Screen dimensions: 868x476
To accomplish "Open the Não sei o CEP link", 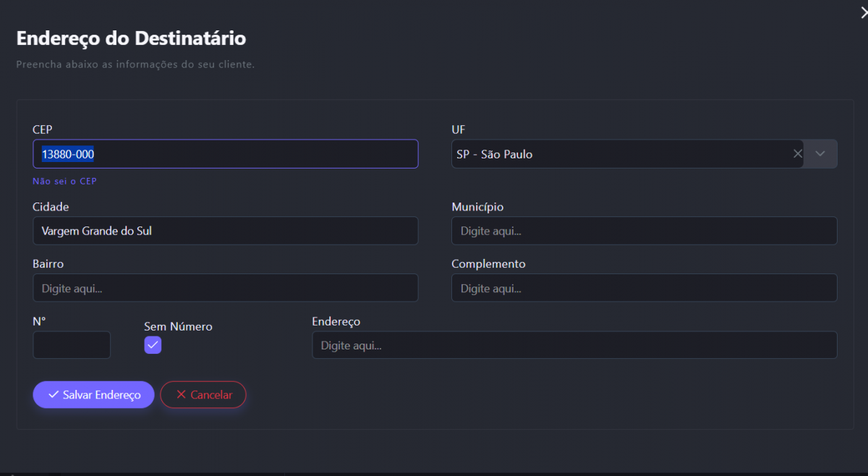I will click(64, 182).
